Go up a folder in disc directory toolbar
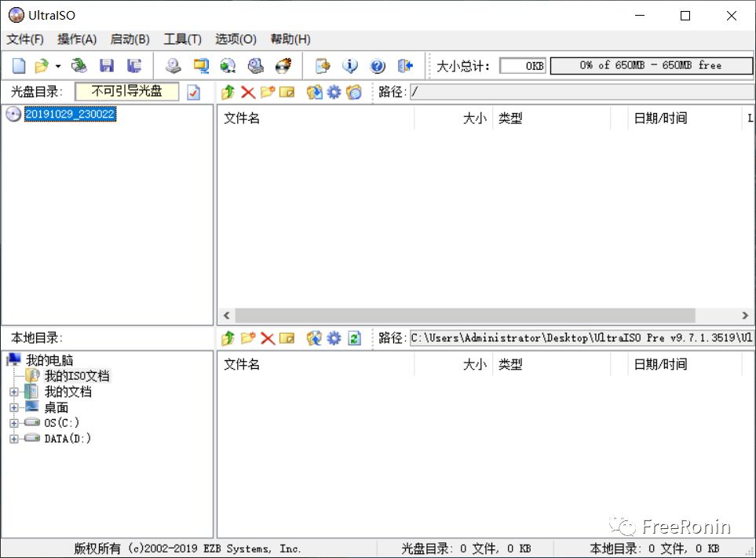 228,92
